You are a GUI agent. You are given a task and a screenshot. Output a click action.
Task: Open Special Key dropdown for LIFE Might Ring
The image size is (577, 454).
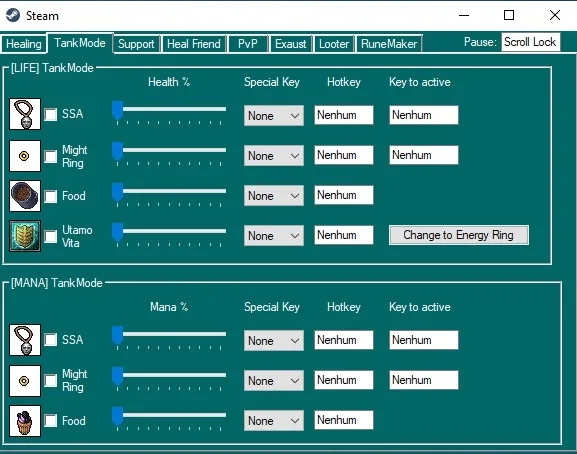[x=274, y=156]
